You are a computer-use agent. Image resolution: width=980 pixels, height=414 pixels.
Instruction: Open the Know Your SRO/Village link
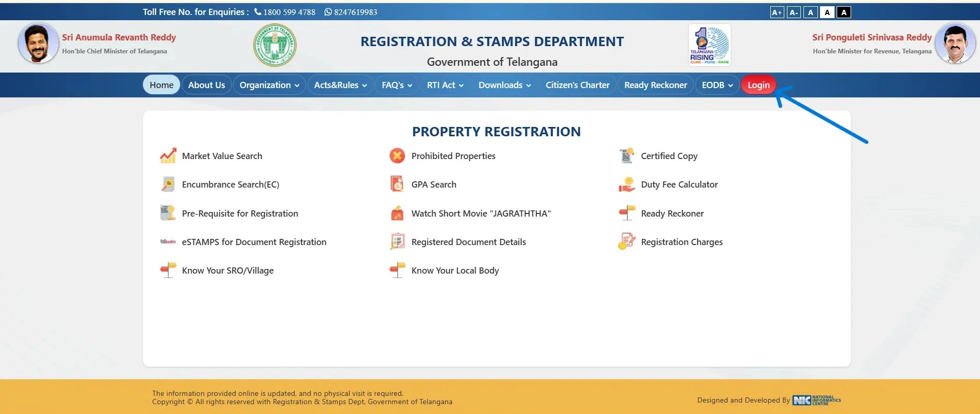coord(228,270)
